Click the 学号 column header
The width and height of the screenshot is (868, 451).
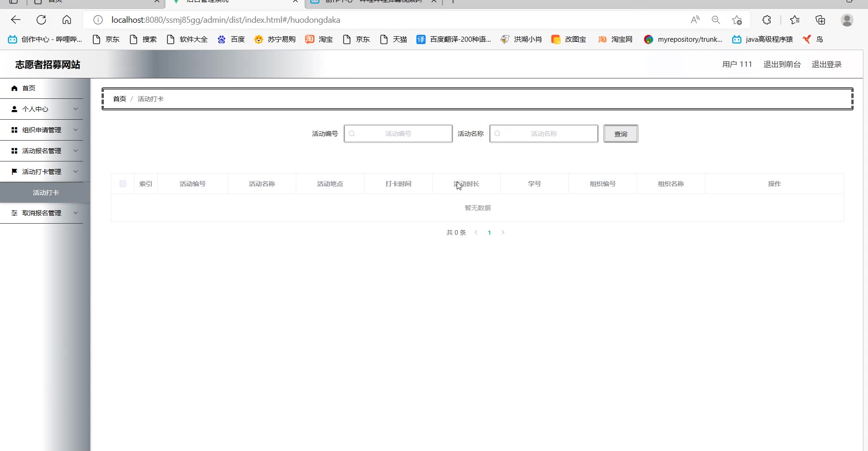click(x=535, y=184)
